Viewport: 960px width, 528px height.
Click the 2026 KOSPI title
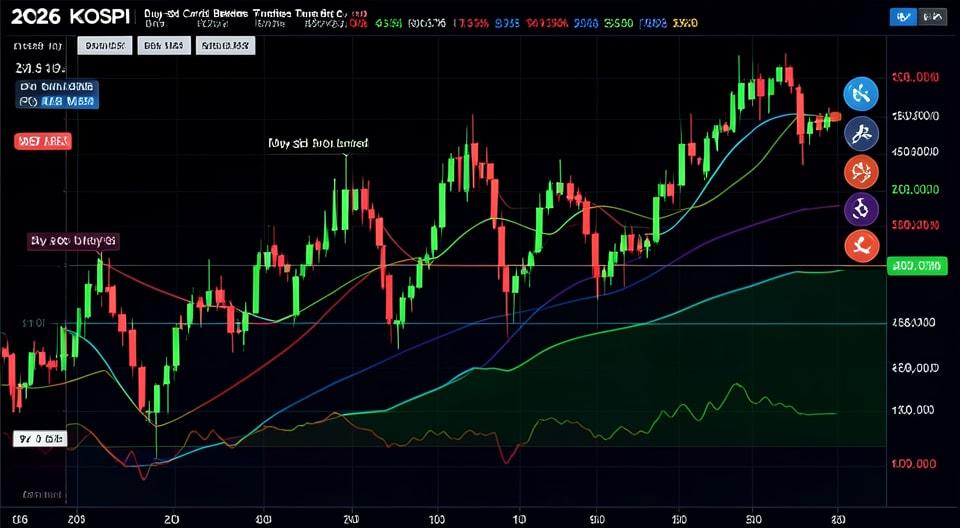tap(70, 17)
